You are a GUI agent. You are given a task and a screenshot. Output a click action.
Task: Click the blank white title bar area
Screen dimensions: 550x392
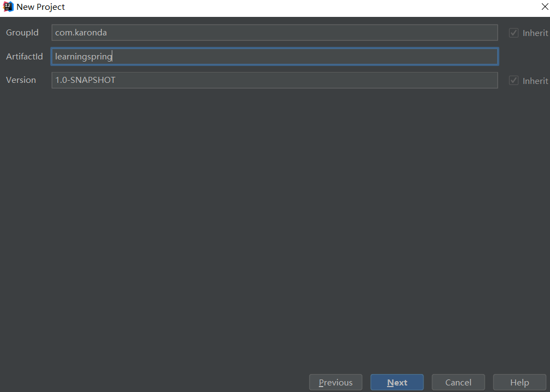300,7
